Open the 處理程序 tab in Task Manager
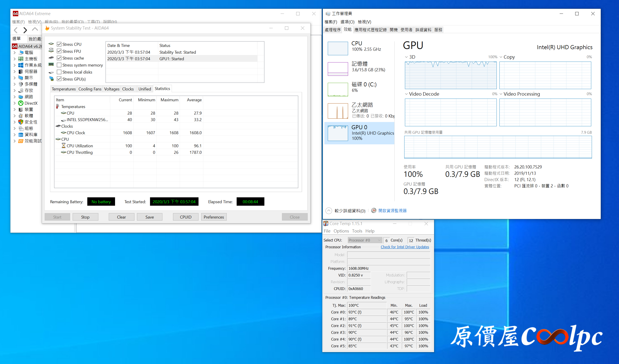Viewport: 619px width, 364px height. click(333, 30)
